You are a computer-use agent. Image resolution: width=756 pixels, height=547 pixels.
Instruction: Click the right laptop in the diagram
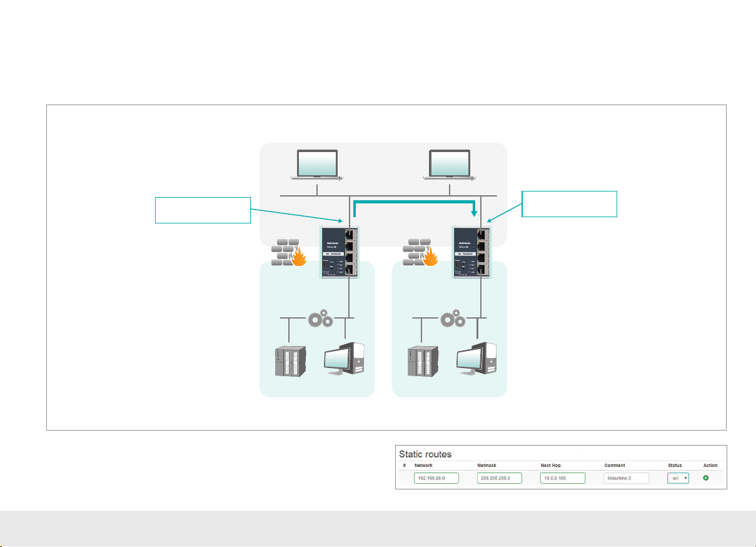point(449,165)
